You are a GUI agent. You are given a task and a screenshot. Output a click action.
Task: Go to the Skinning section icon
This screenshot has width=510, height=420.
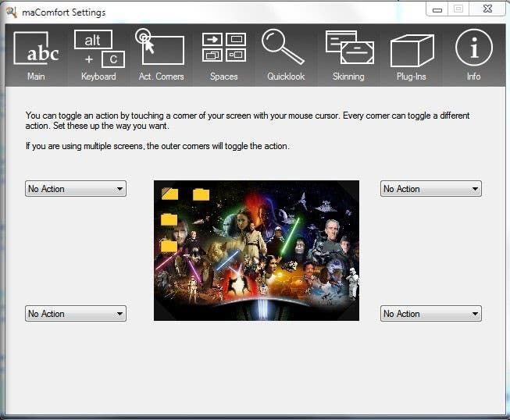pos(349,55)
